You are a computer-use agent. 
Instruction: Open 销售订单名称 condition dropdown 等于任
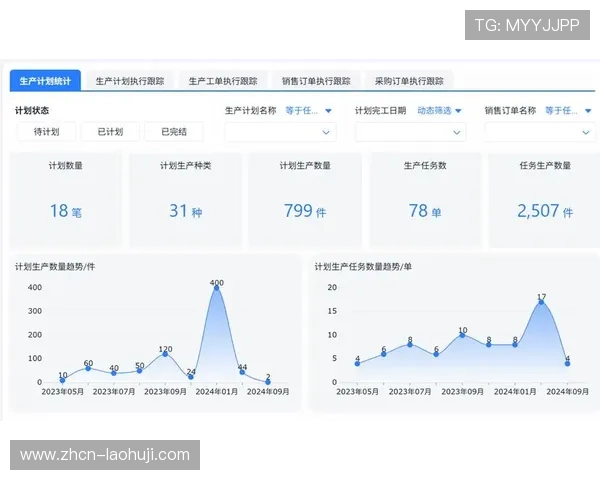point(568,111)
